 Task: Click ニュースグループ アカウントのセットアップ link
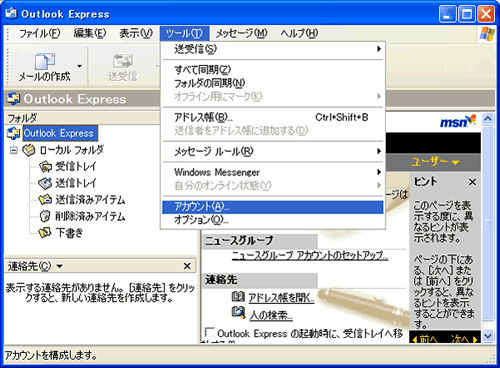(x=310, y=255)
